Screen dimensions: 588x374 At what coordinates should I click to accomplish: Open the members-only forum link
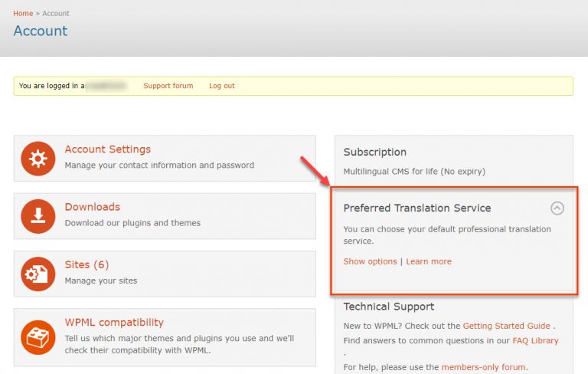click(483, 367)
